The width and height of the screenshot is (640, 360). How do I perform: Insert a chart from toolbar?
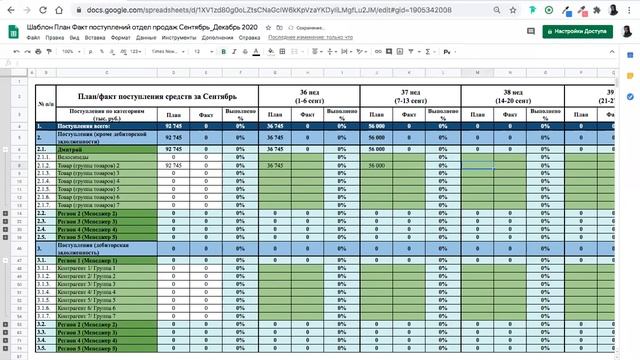pyautogui.click(x=400, y=52)
